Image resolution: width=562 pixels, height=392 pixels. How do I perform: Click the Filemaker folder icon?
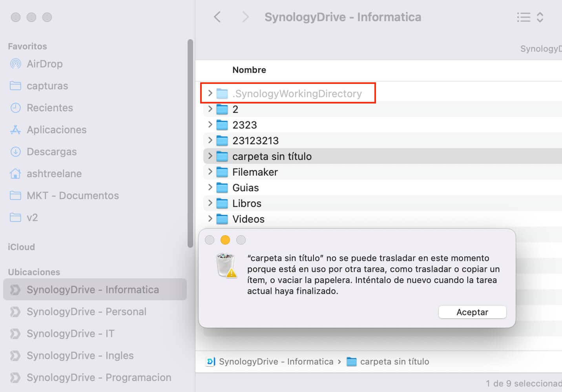coord(222,172)
